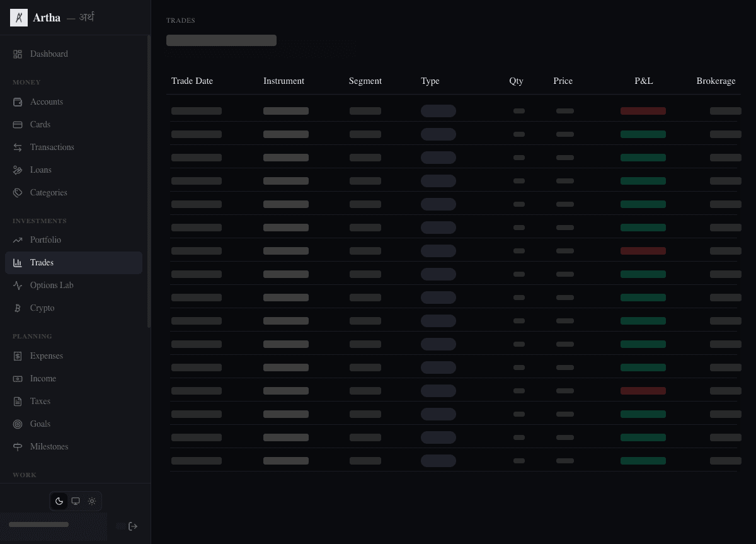756x544 pixels.
Task: Click the Income banknote icon
Action: [18, 379]
